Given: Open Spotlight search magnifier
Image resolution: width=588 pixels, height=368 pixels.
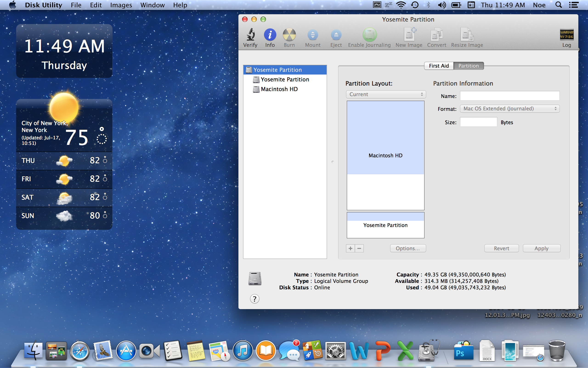Looking at the screenshot, I should [558, 5].
